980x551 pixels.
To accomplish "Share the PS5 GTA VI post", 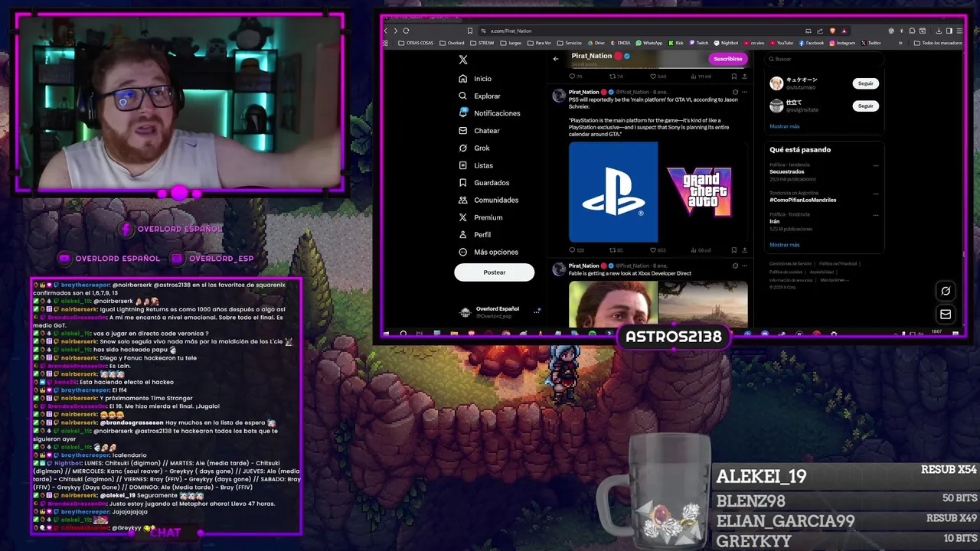I will [x=744, y=250].
